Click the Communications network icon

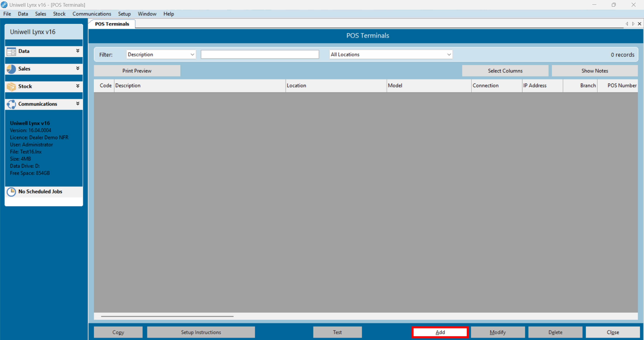pyautogui.click(x=11, y=104)
